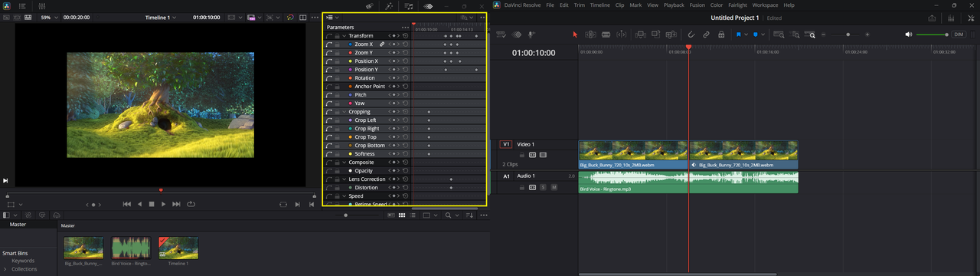The width and height of the screenshot is (980, 276).
Task: Lock the Video 1 track
Action: pos(523,155)
